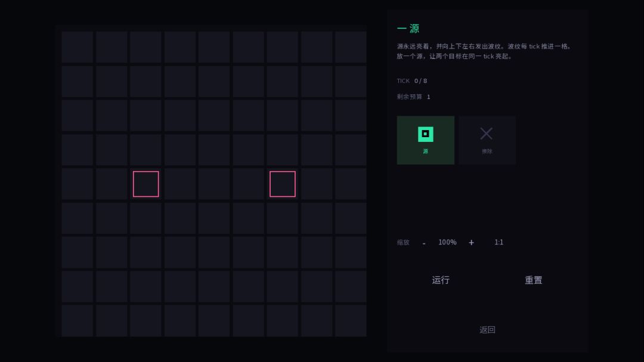This screenshot has width=644, height=362.
Task: Reset zoom using the 1:1 button
Action: tap(499, 243)
